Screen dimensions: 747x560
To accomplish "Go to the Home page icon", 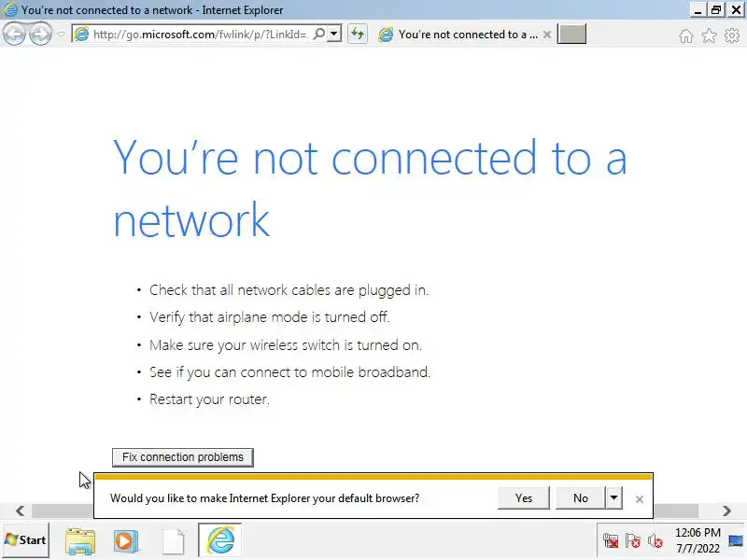I will click(686, 35).
